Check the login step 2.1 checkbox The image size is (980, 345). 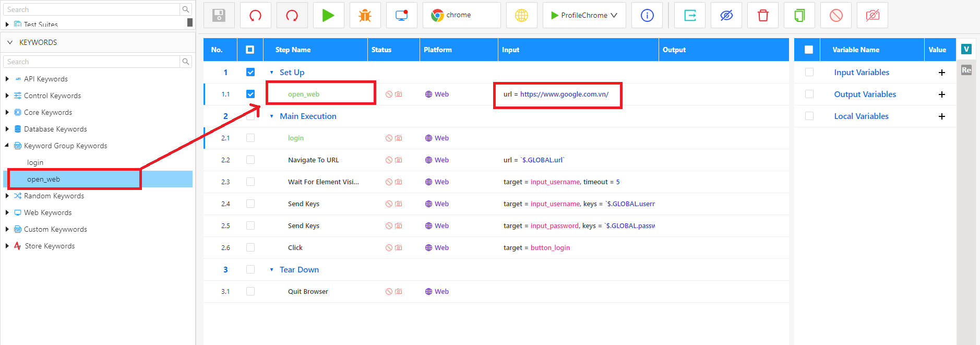[250, 138]
